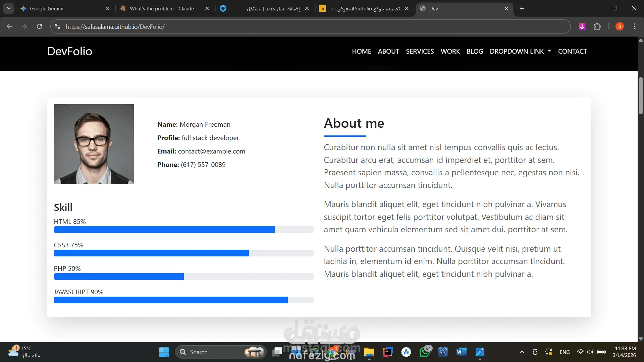Viewport: 644px width, 362px height.
Task: Click the SERVICES navigation link
Action: (420, 51)
